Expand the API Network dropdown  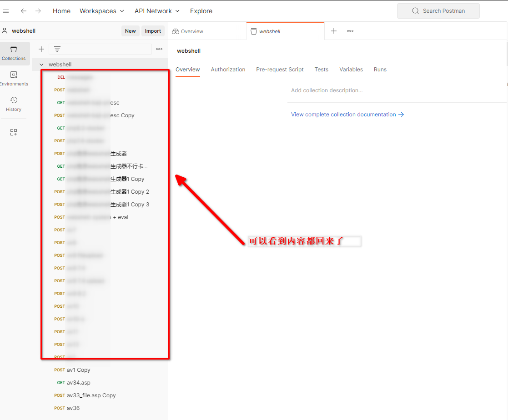click(157, 11)
